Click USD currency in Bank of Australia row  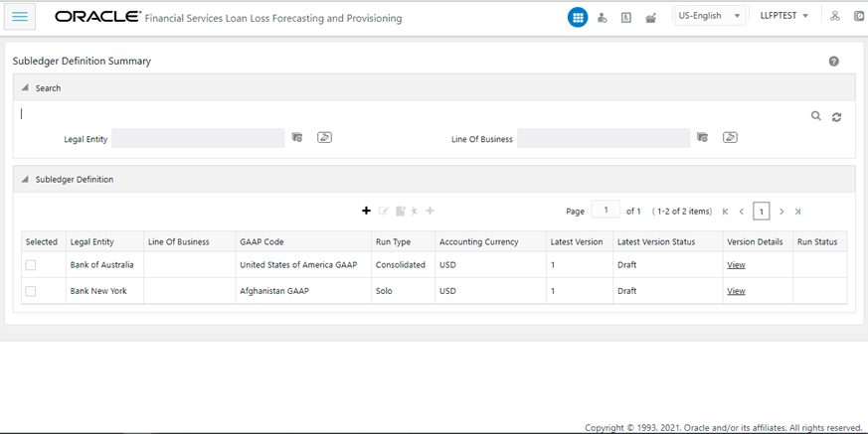[447, 265]
